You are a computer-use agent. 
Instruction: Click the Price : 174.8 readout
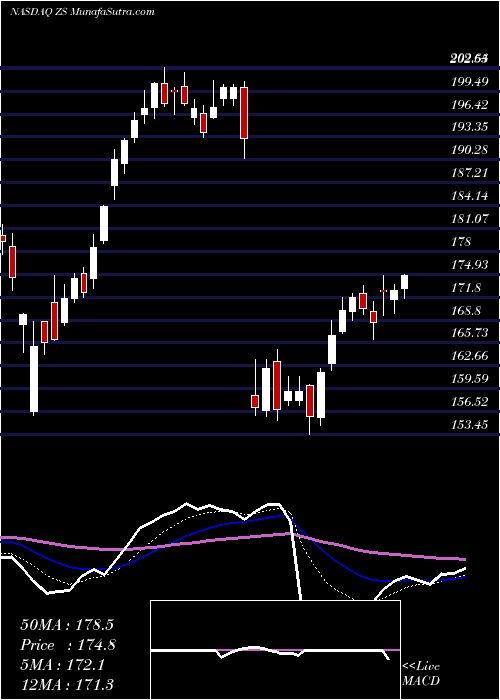click(x=68, y=645)
